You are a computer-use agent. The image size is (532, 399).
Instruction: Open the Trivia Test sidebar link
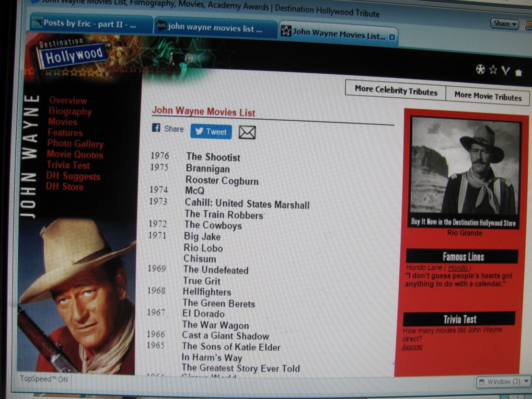68,165
